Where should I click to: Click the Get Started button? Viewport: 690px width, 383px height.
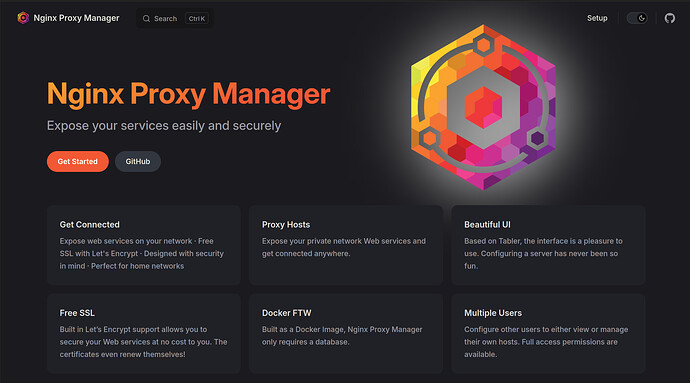pos(77,162)
